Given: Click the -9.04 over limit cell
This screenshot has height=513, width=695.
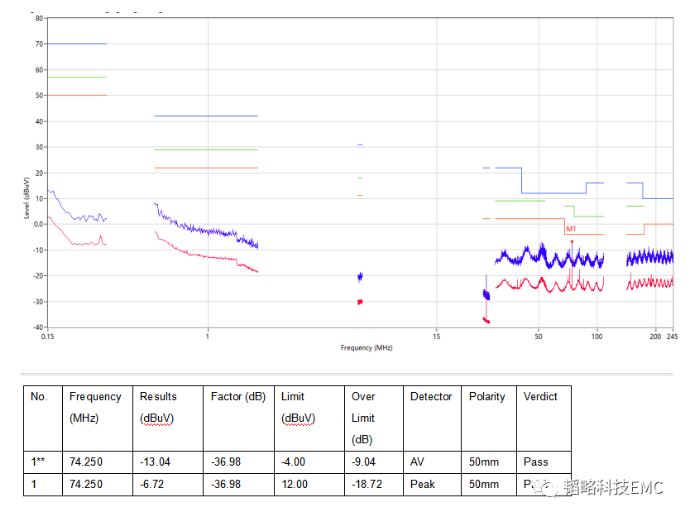Looking at the screenshot, I should pyautogui.click(x=364, y=462).
